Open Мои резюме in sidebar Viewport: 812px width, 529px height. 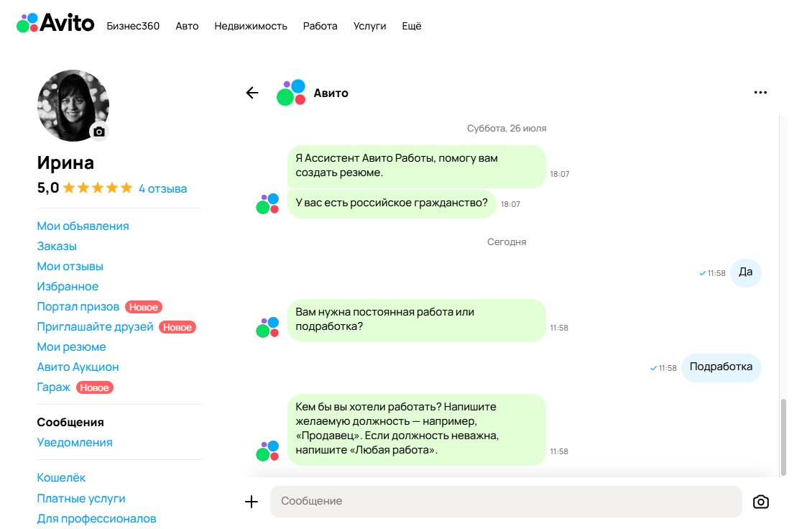[x=71, y=346]
